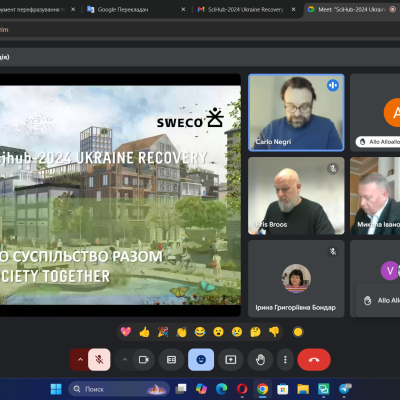Choose emoji skin tone yellow circle
This screenshot has width=400, height=400.
[298, 332]
